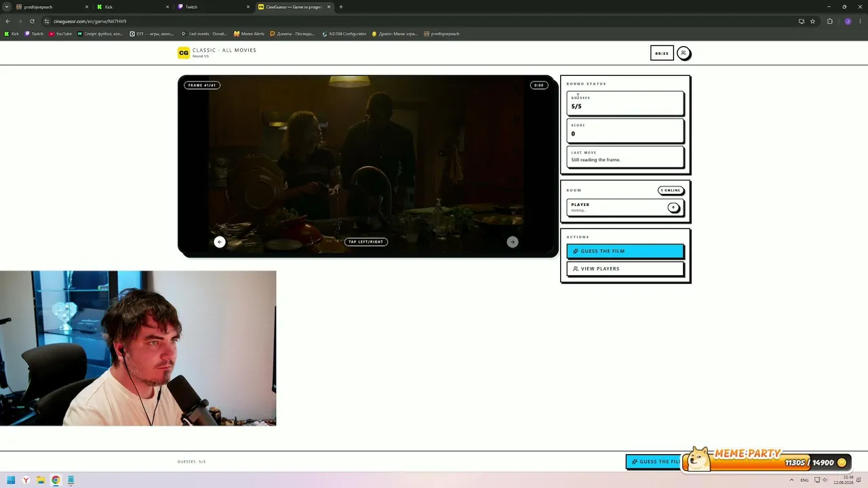Screen dimensions: 868x488
Task: Click the movie frame image
Action: [368, 166]
